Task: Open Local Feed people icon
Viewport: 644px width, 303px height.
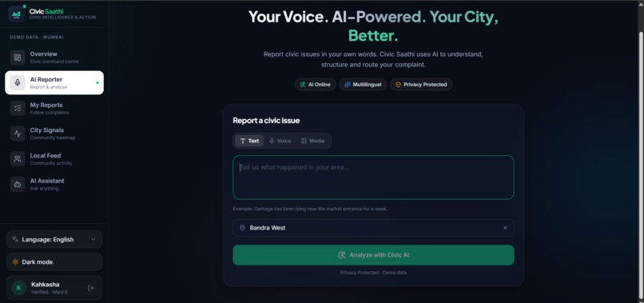Action: (x=18, y=158)
